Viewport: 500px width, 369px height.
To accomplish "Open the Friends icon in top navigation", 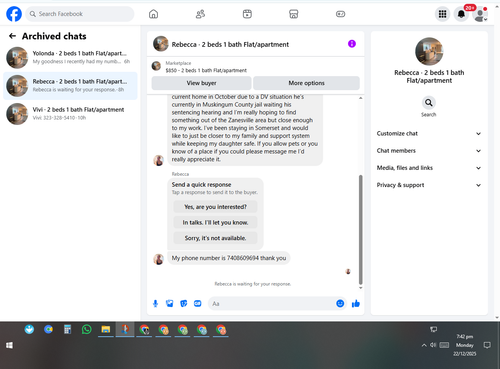I will 200,14.
